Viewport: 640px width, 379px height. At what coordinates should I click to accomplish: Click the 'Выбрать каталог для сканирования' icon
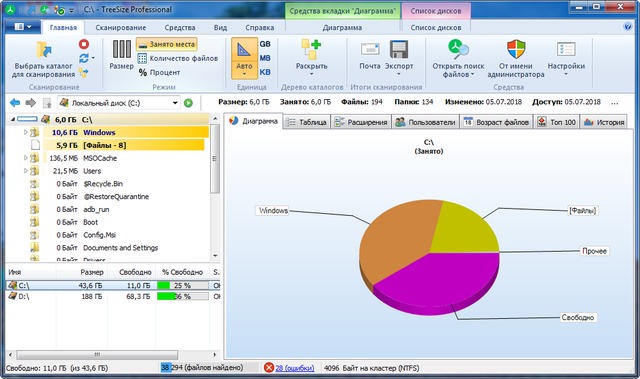coord(44,51)
